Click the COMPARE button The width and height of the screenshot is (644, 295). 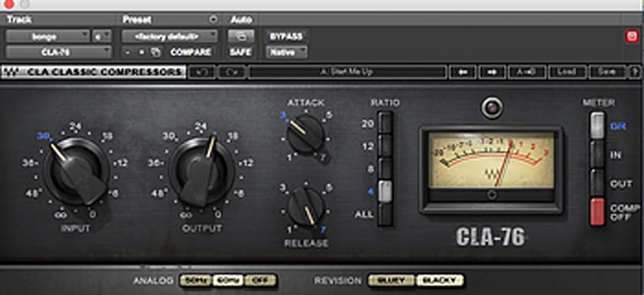(x=190, y=52)
